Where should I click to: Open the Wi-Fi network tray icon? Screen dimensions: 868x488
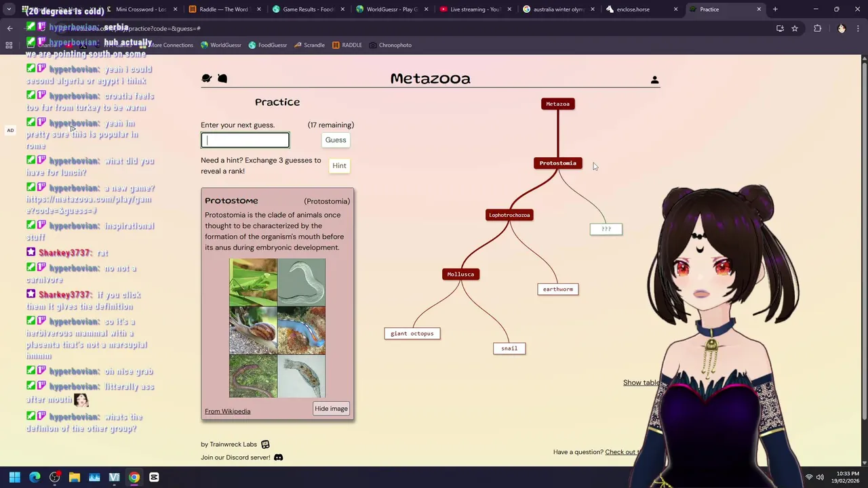tap(808, 477)
